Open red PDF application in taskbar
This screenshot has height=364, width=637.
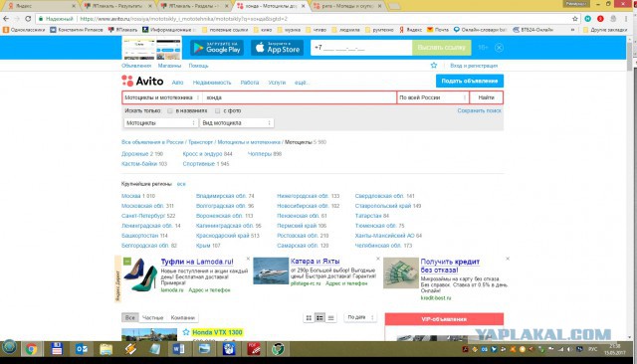coord(254,348)
